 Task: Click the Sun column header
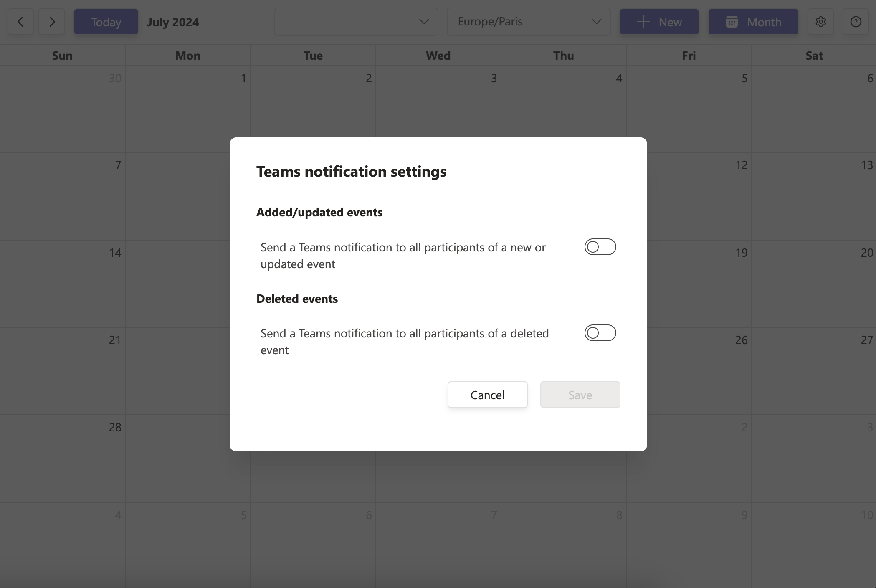point(62,56)
